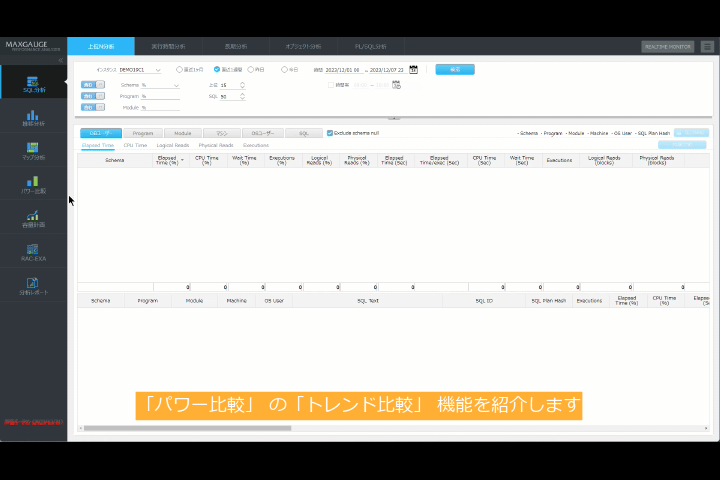Click the MAXGAUGE logo
Viewport: 720px width, 480px height.
(33, 45)
